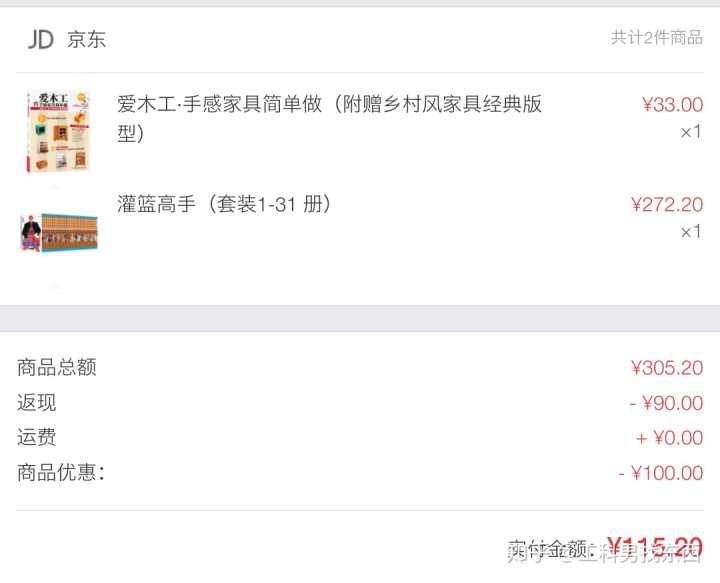The width and height of the screenshot is (720, 583).
Task: Click the -¥90.00 cashback amount
Action: (x=666, y=403)
